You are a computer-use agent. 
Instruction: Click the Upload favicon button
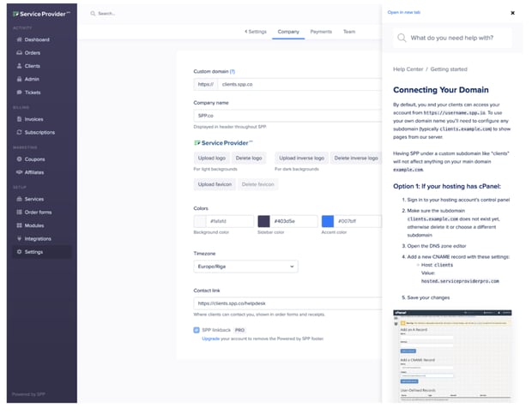click(x=215, y=184)
